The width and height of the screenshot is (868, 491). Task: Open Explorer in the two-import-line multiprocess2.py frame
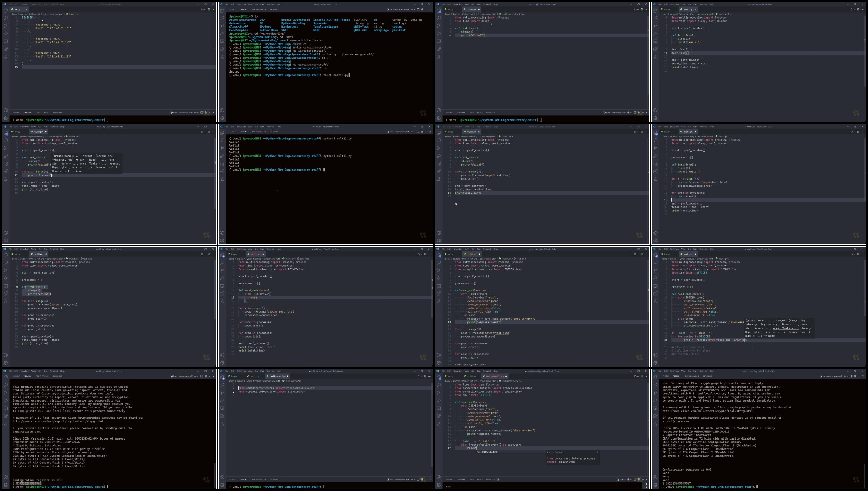click(222, 377)
